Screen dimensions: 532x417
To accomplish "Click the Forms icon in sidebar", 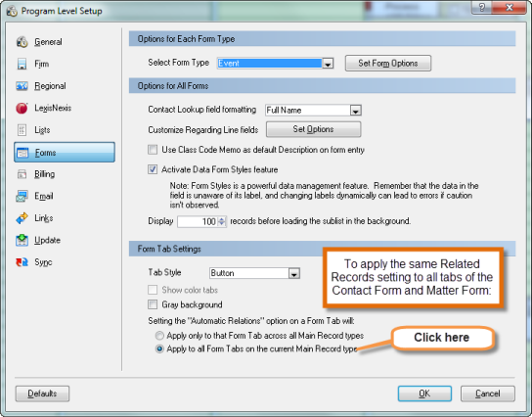I will [x=22, y=153].
